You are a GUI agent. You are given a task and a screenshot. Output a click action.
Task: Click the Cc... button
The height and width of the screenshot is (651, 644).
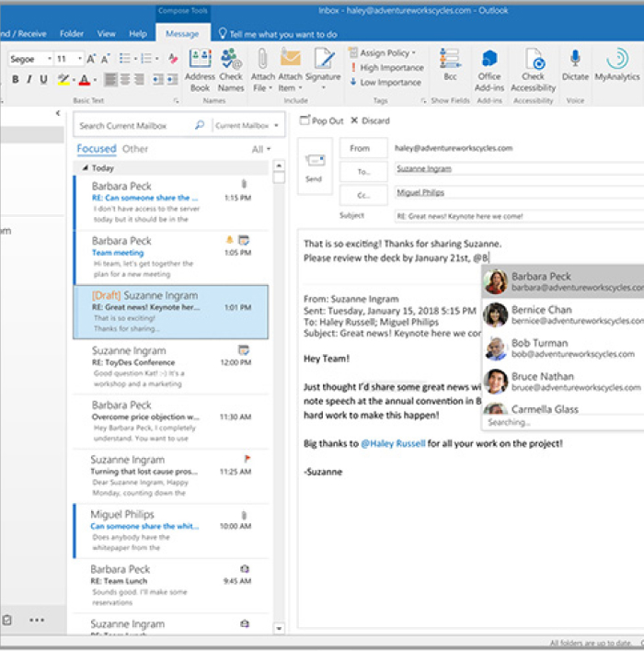tap(363, 195)
